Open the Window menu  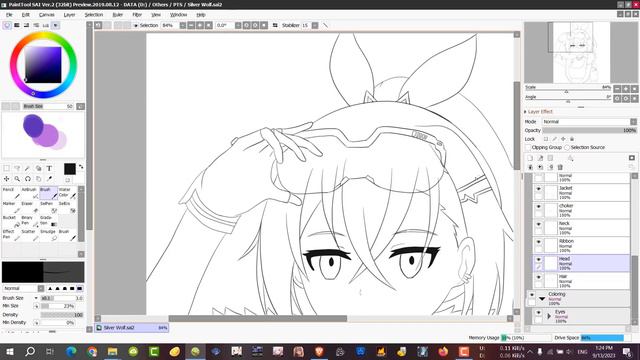178,15
